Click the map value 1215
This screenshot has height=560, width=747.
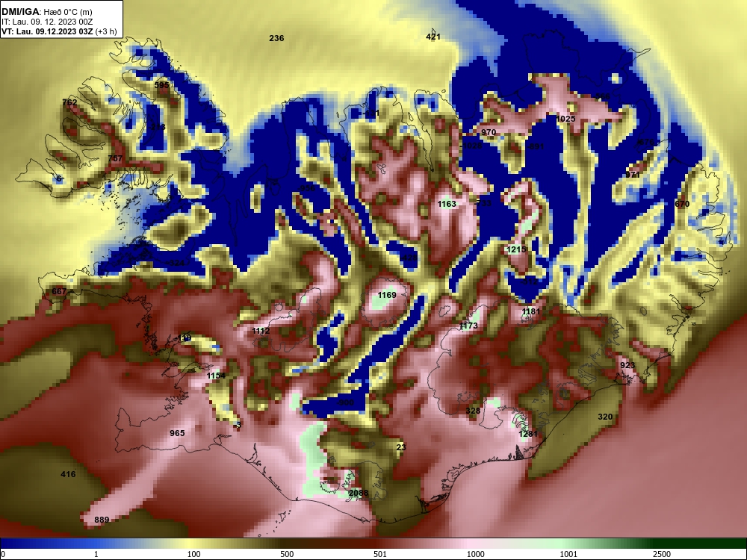516,249
